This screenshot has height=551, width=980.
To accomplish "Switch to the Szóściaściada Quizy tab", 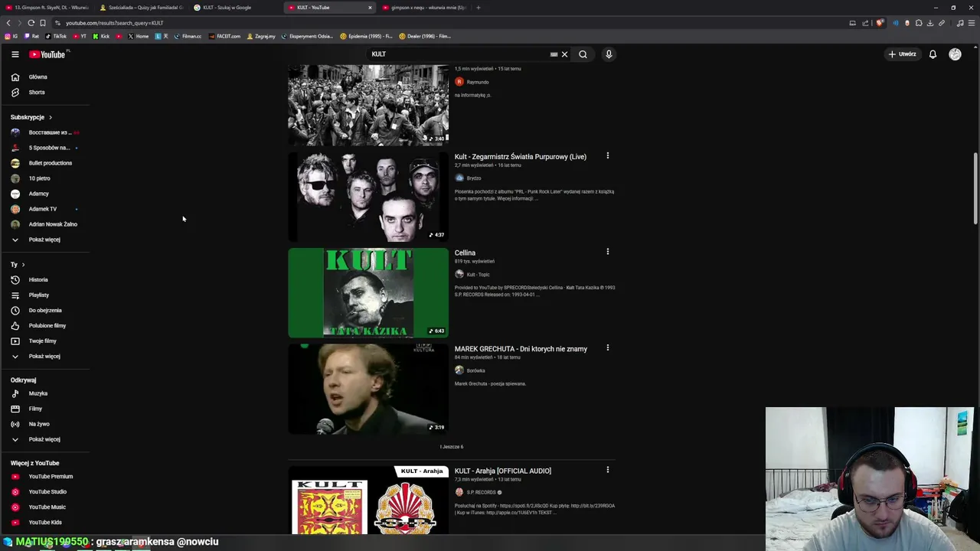I will coord(142,8).
